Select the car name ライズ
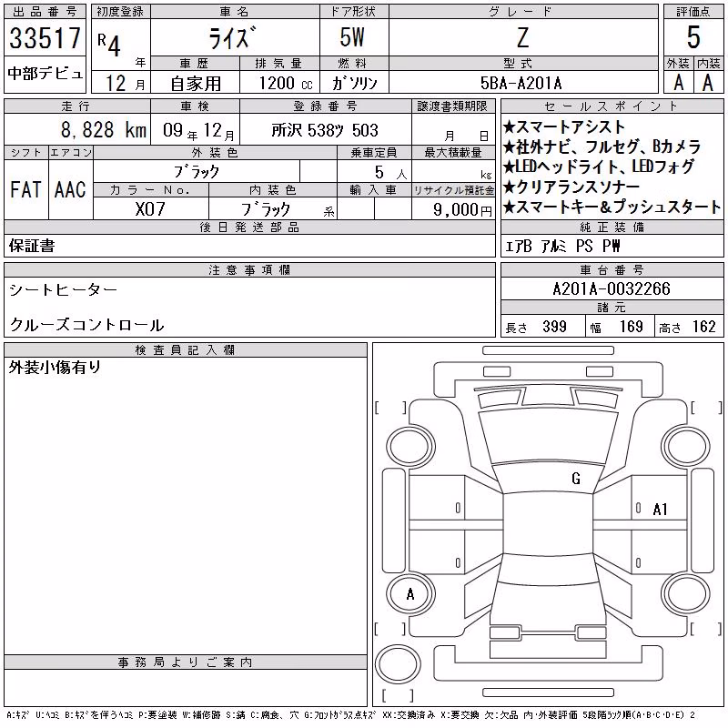Screen dimensions: 728x728 233,37
